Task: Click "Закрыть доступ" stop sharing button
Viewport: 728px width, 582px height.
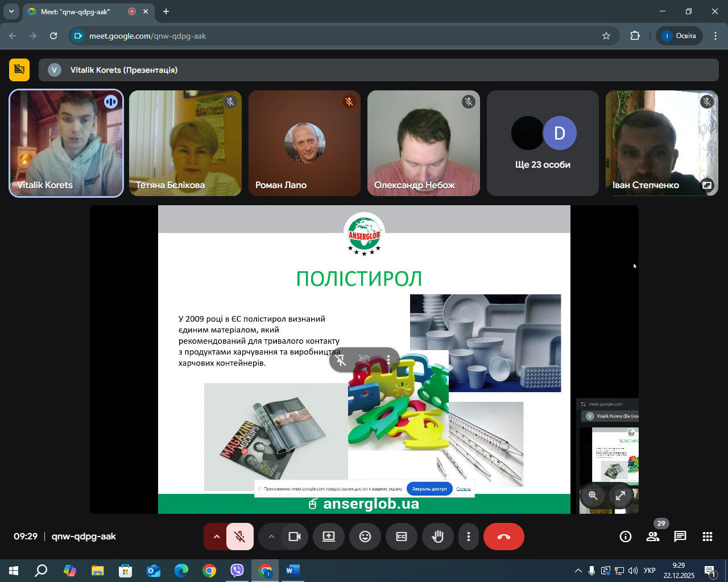Action: click(x=429, y=489)
